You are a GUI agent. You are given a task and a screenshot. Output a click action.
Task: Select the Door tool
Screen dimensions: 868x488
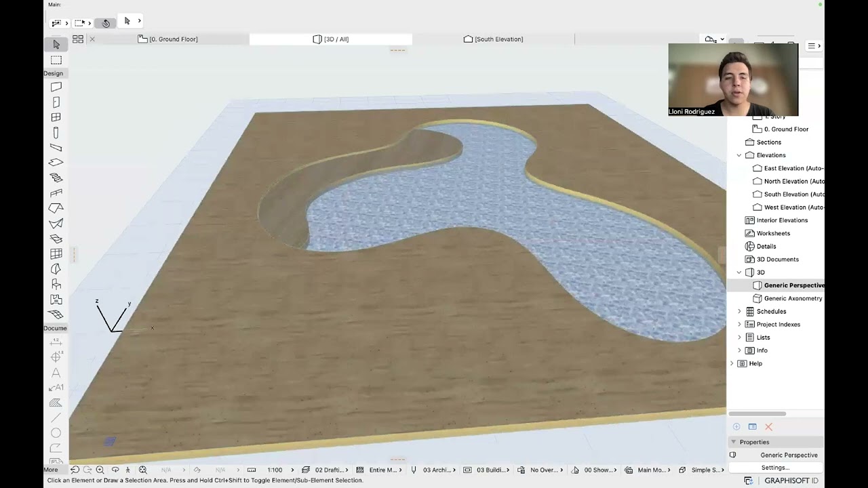click(56, 102)
